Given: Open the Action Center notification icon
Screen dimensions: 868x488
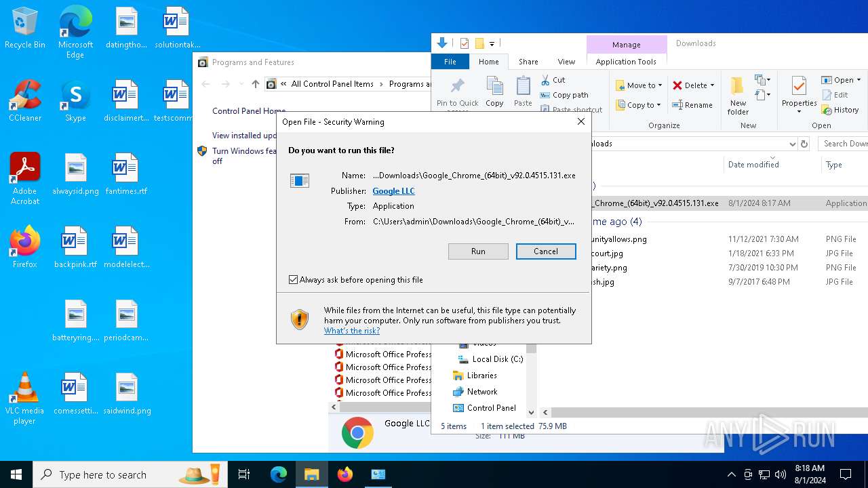Looking at the screenshot, I should (846, 474).
